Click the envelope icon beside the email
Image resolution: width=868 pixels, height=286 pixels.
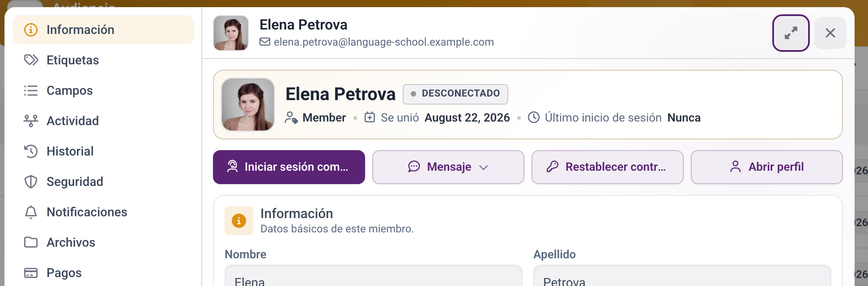[x=265, y=42]
